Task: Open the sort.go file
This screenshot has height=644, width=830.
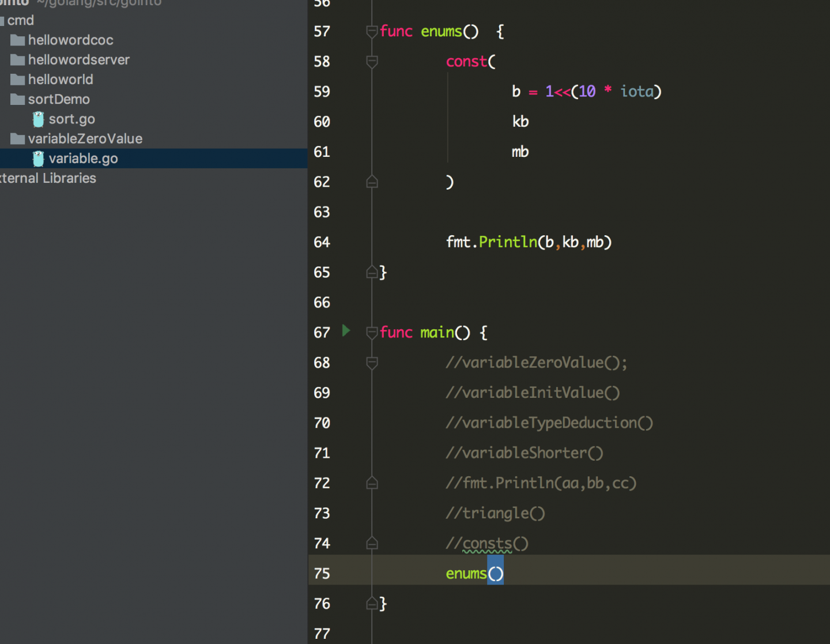Action: (71, 119)
